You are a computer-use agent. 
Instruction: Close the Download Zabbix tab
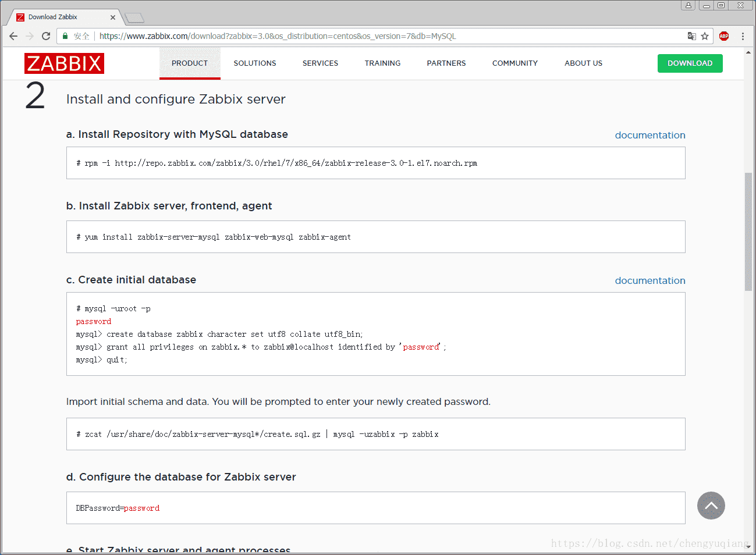(x=113, y=17)
